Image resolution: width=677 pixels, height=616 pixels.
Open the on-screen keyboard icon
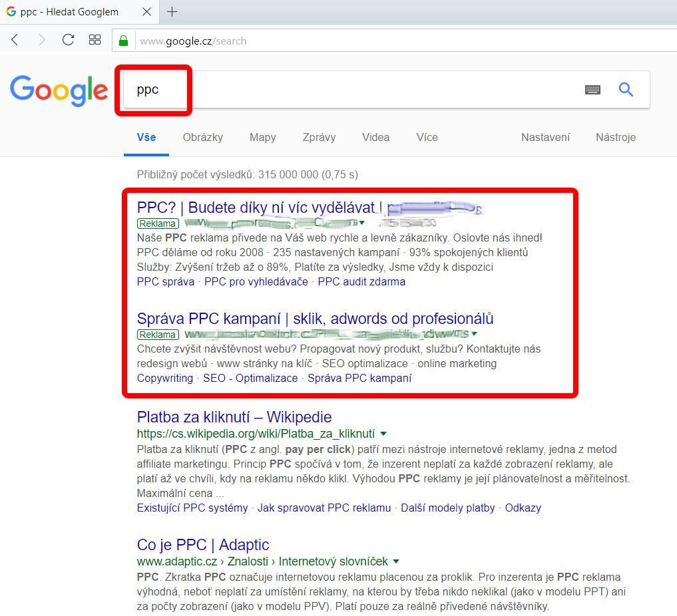[592, 89]
